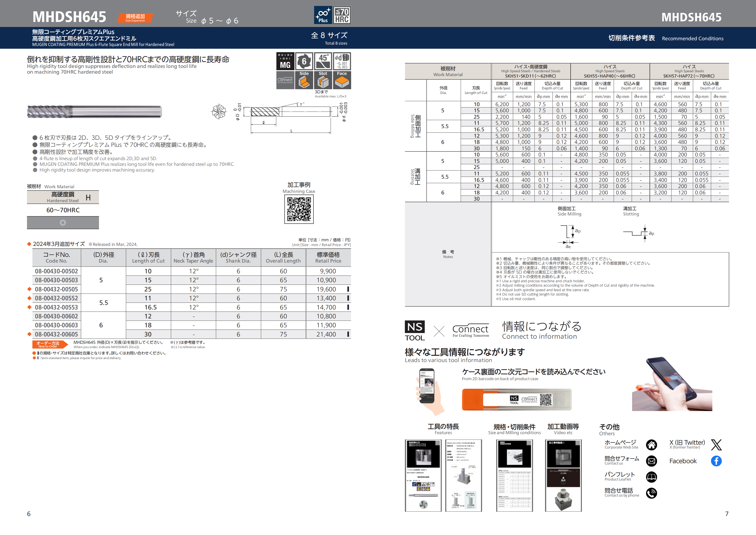Click the Slot milling icon

(323, 80)
